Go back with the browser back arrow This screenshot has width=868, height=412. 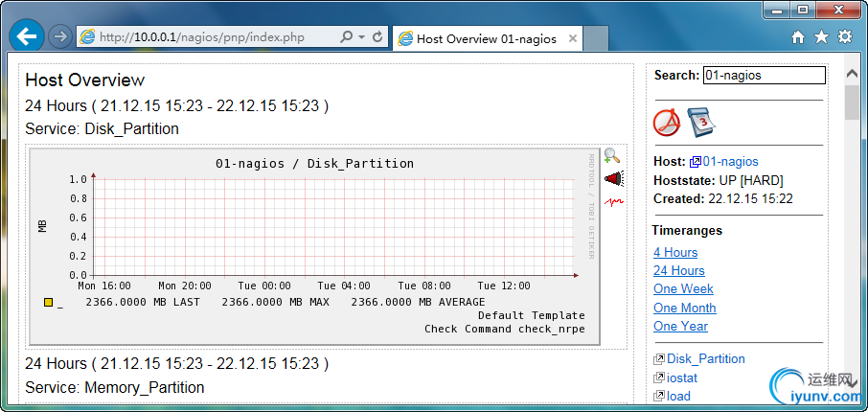point(26,36)
